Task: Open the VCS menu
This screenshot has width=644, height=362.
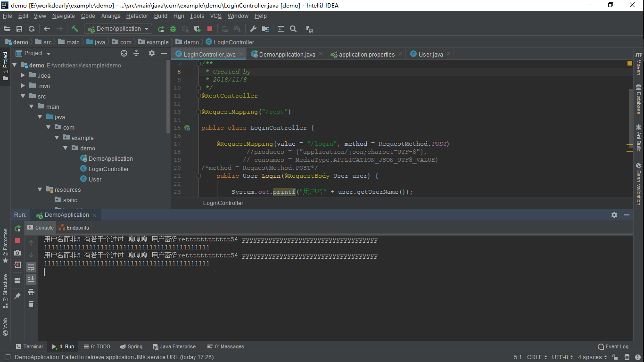Action: coord(215,16)
